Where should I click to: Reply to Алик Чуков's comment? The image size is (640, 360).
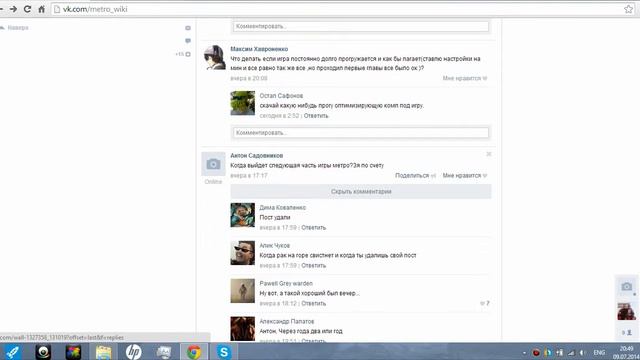[x=313, y=265]
